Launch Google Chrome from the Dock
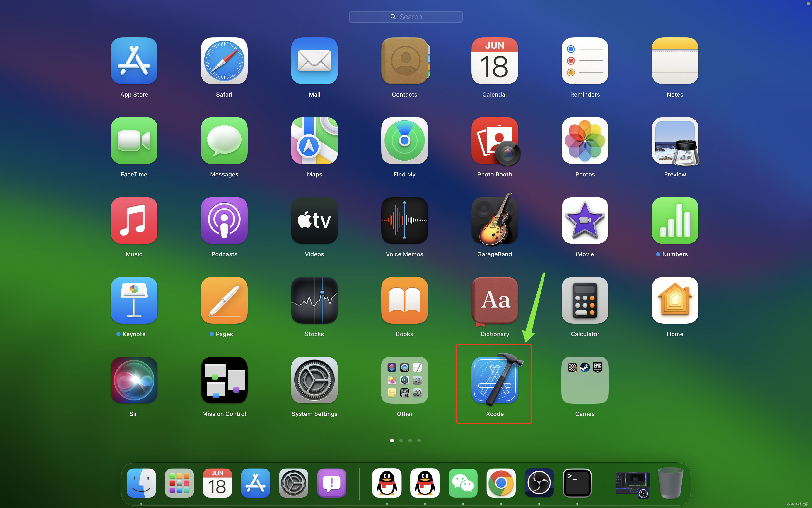This screenshot has height=508, width=812. [x=501, y=483]
